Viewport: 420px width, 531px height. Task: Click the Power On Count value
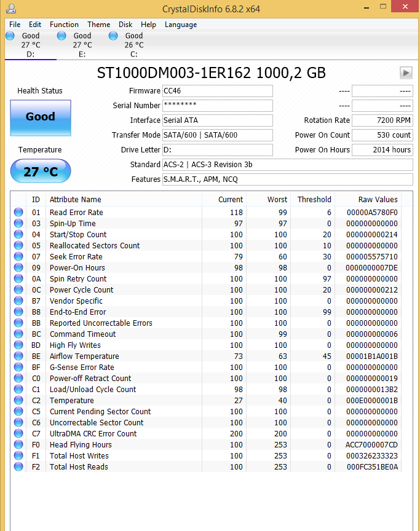(382, 135)
